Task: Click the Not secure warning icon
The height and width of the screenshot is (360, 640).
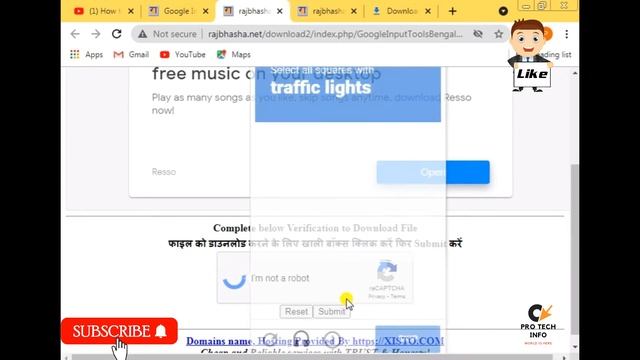Action: coord(142,34)
